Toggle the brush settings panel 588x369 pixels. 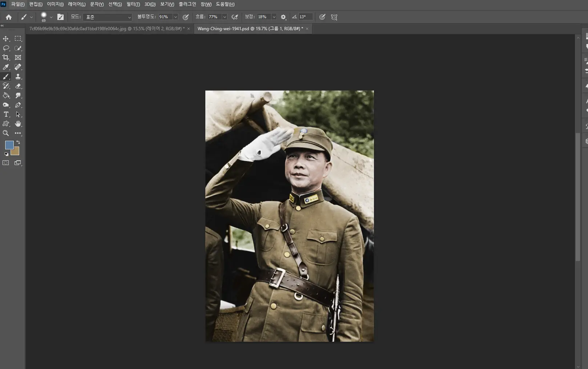(60, 17)
